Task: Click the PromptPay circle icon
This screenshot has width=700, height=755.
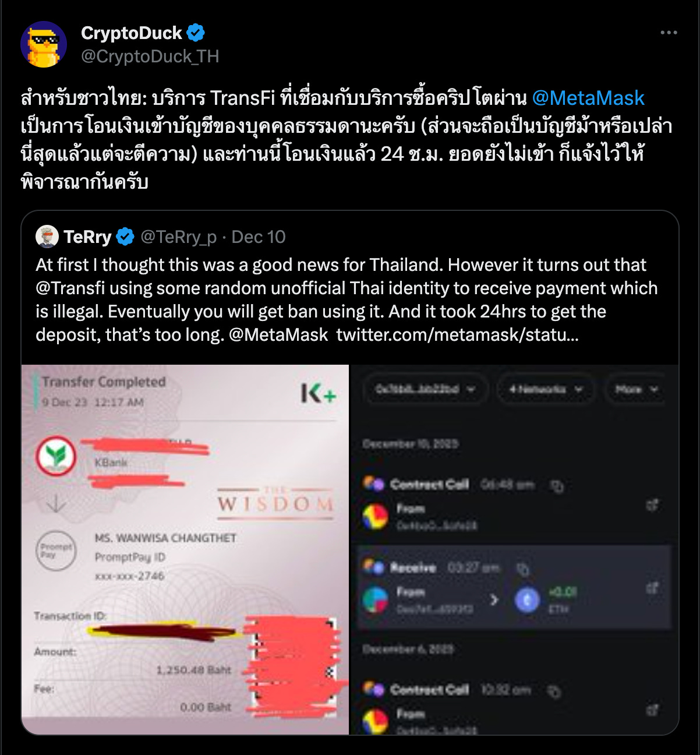Action: coord(56,551)
